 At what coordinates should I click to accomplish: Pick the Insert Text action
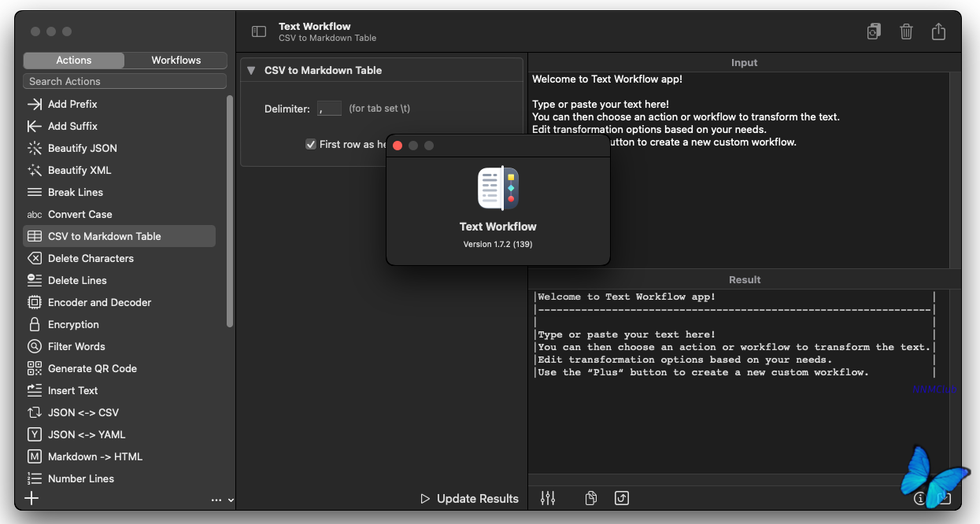[x=119, y=390]
